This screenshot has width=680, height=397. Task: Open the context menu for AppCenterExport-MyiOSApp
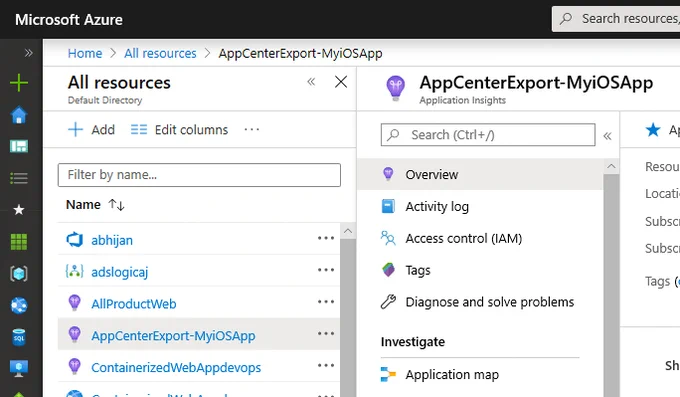(326, 334)
